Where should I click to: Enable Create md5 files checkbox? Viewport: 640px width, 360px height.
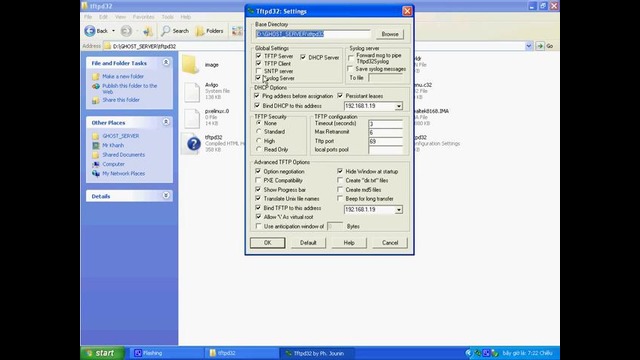point(340,189)
